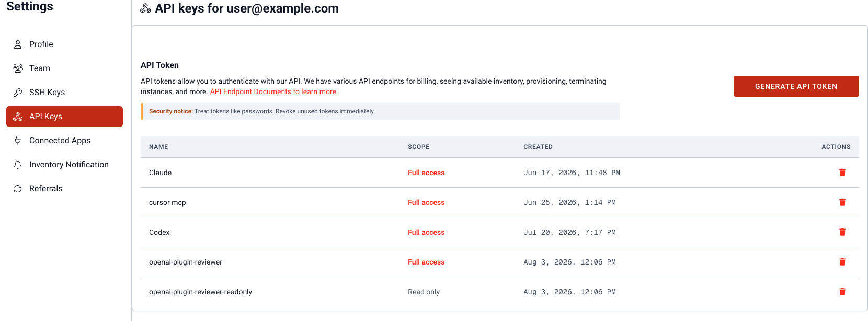This screenshot has width=868, height=321.
Task: Click the CREATED column header
Action: pos(538,147)
